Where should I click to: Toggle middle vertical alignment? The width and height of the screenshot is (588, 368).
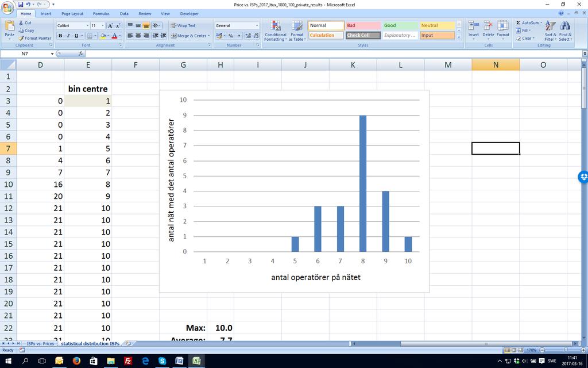138,25
